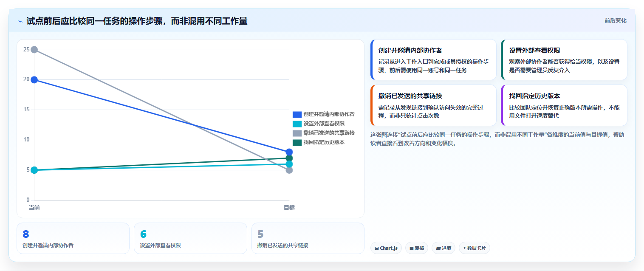Toggle the 找回指定历史版本 legend entry
Screen dimensions: 644x271
pos(319,142)
